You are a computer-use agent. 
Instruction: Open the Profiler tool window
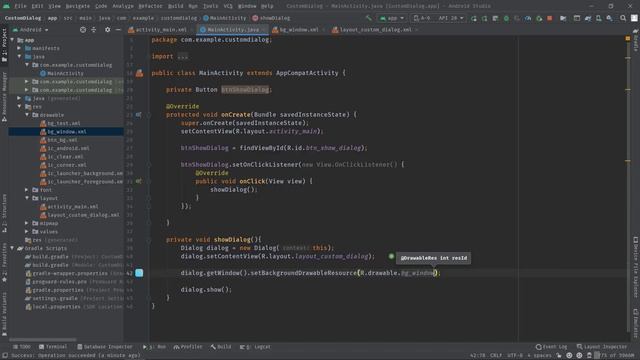click(188, 347)
